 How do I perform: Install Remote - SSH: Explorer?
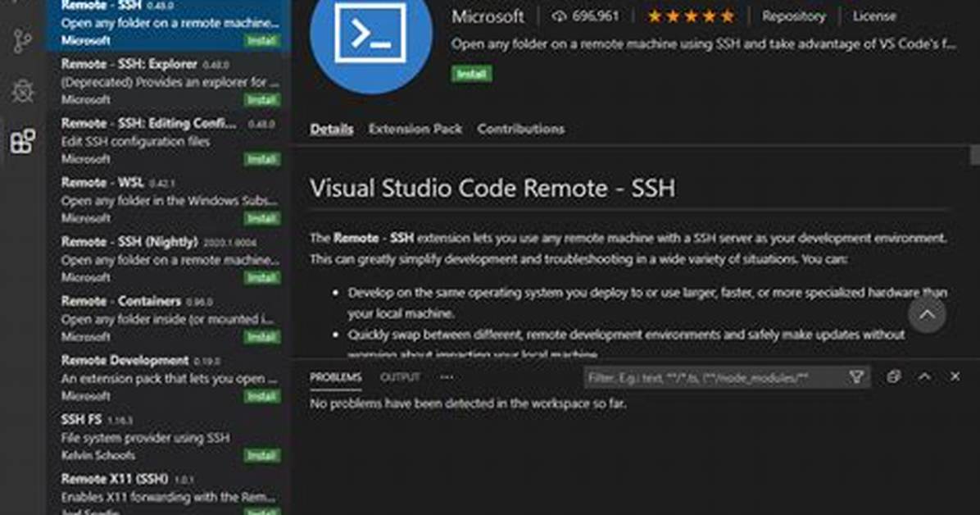pos(262,100)
